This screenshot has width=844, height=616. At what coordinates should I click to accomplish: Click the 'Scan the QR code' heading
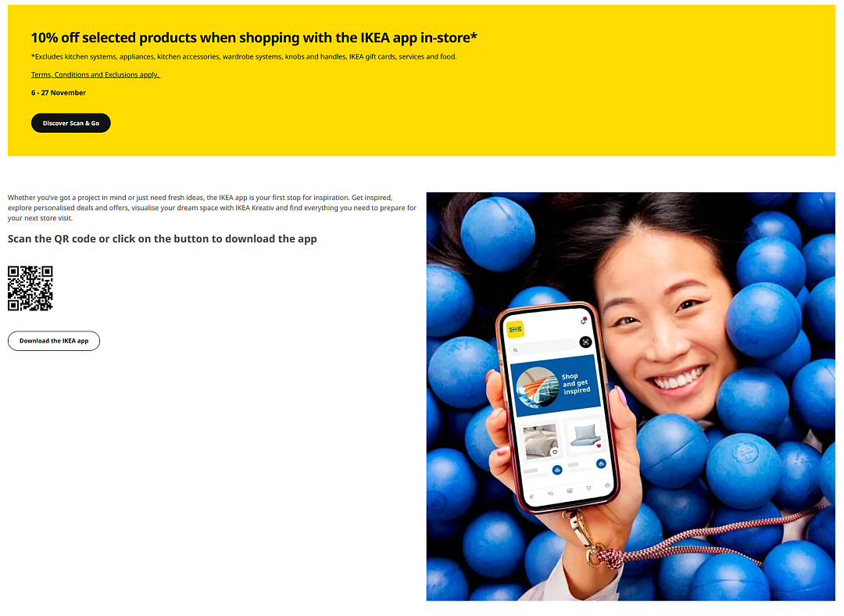pos(162,238)
